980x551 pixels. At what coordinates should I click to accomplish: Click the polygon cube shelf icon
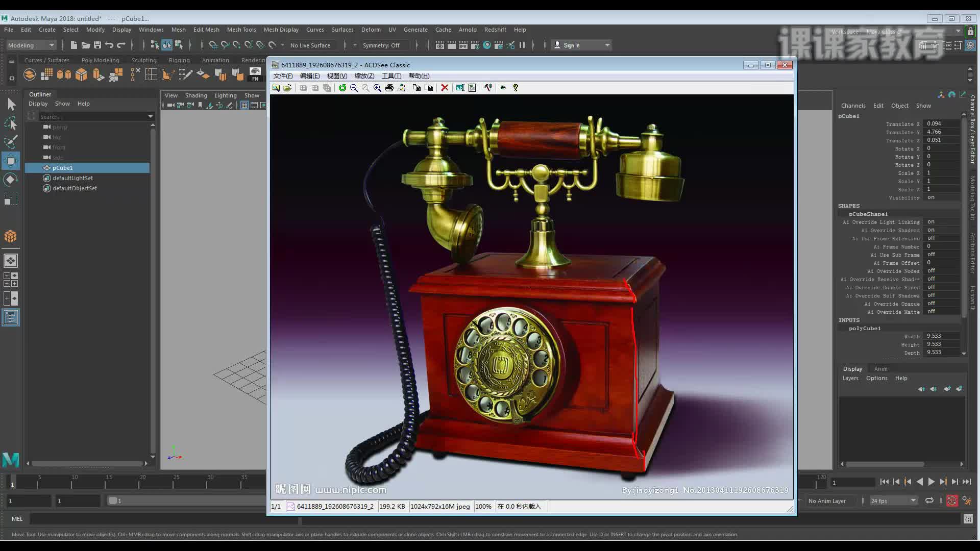81,75
